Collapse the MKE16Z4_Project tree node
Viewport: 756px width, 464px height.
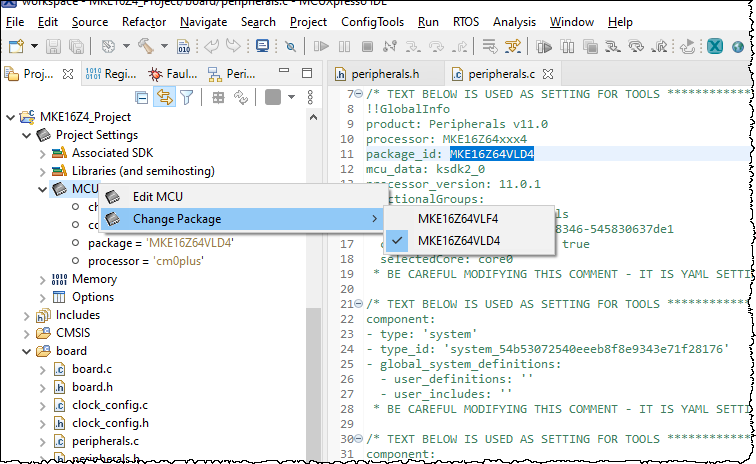coord(10,117)
